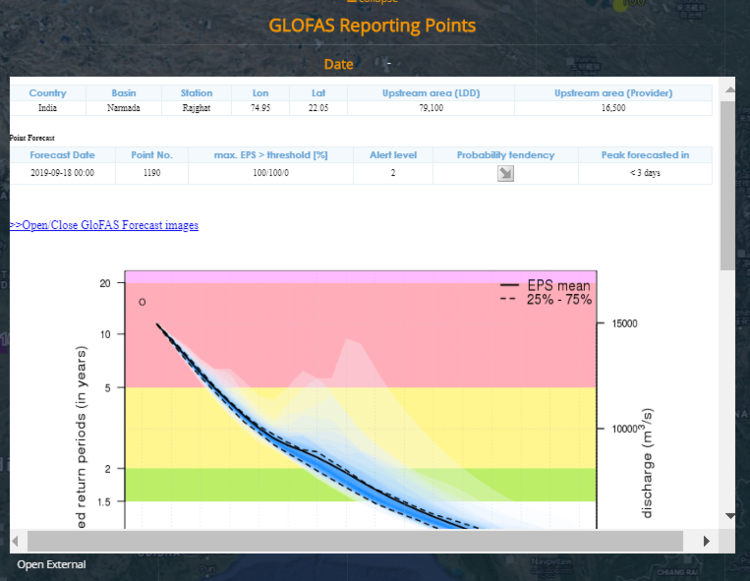The width and height of the screenshot is (750, 581).
Task: Click the Date label
Action: pyautogui.click(x=339, y=64)
